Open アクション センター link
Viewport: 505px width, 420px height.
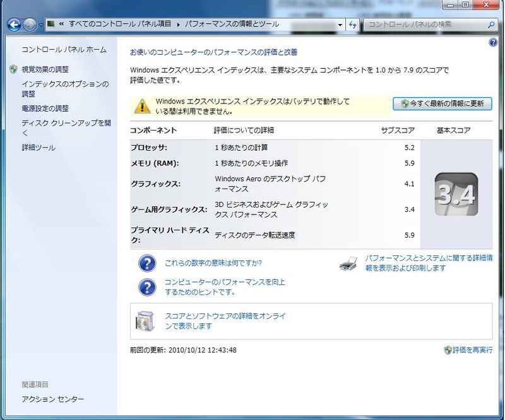[x=53, y=399]
